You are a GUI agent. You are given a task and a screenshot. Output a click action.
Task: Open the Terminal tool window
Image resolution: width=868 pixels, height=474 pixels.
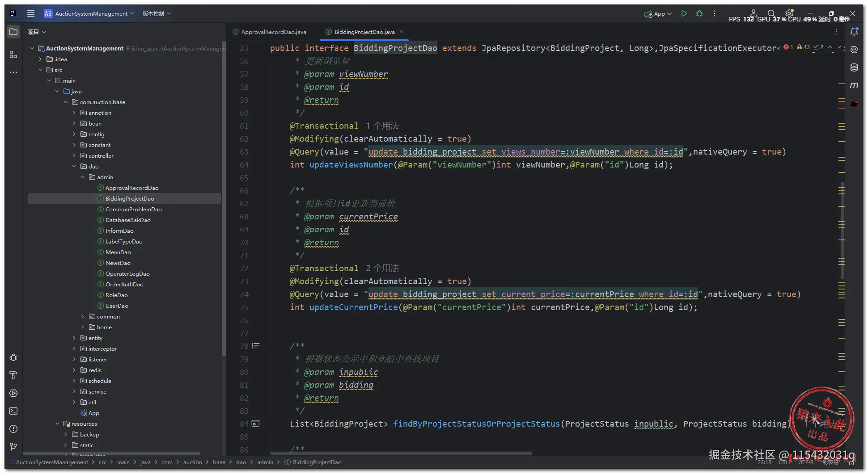point(13,411)
